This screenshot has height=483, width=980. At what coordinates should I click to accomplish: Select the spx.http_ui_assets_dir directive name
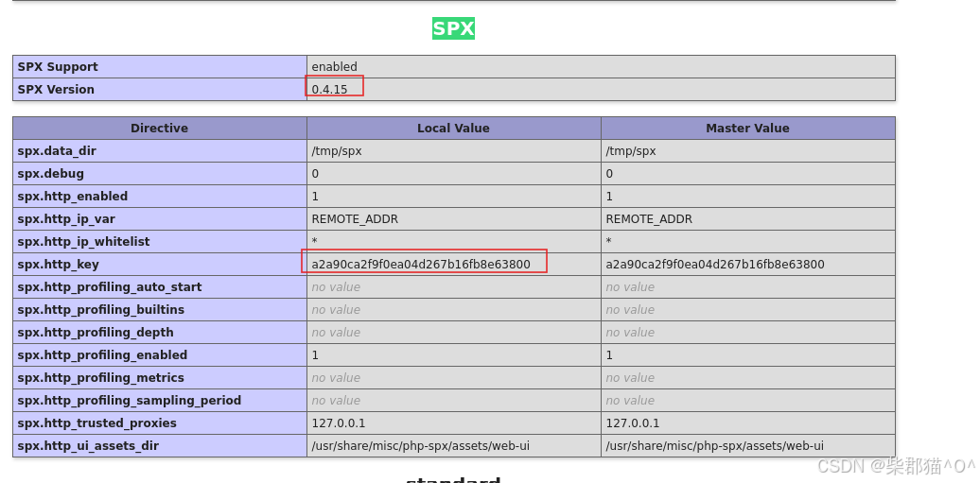[88, 446]
